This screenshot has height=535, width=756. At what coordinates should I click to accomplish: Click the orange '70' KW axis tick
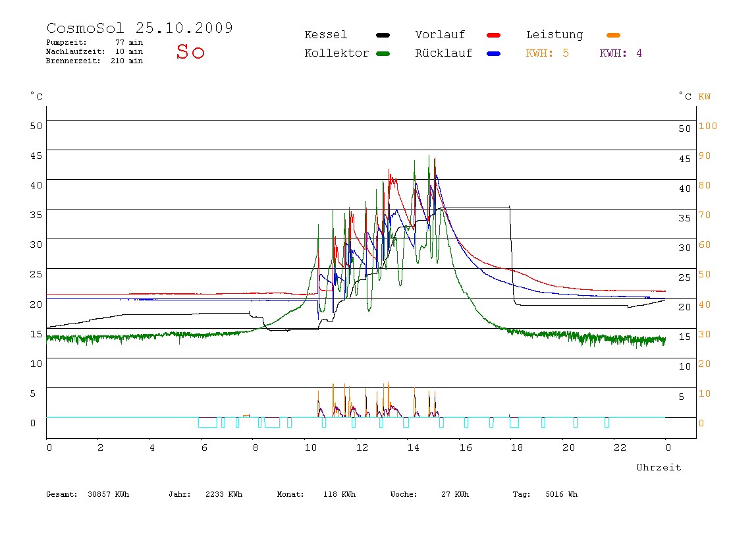tap(705, 215)
